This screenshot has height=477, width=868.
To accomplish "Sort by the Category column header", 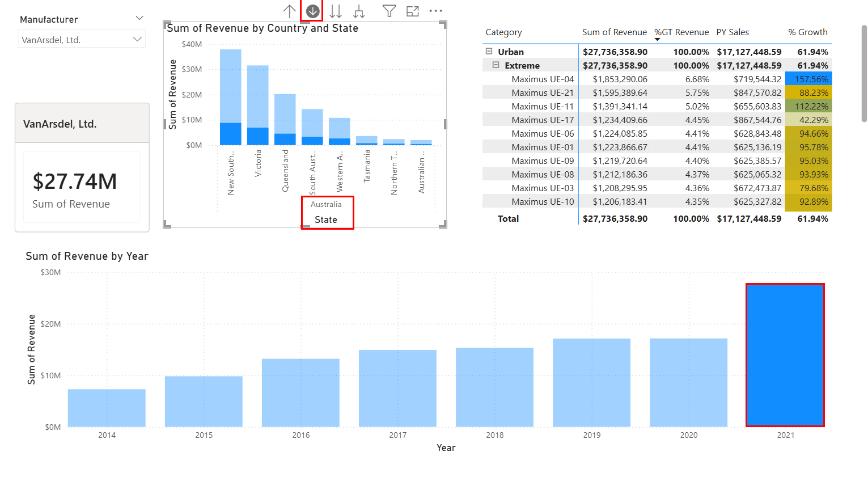I will 503,32.
